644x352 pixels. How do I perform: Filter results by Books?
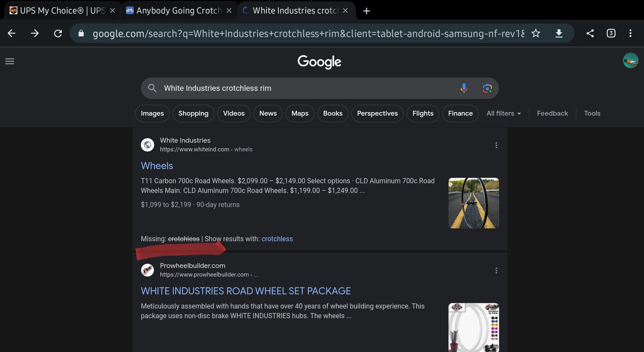[x=333, y=113]
